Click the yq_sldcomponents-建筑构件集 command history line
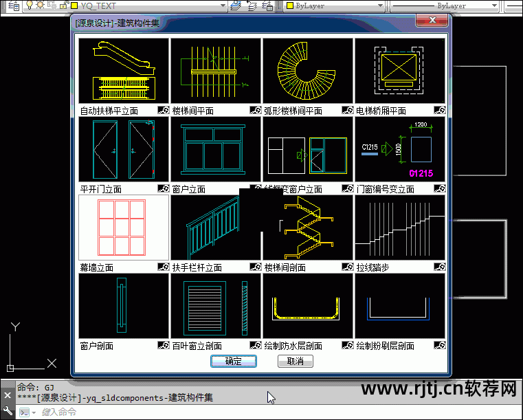 coord(115,397)
